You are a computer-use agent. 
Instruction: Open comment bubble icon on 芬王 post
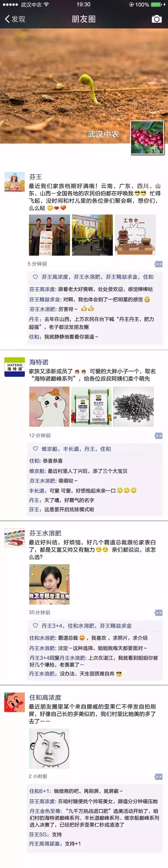tap(158, 264)
